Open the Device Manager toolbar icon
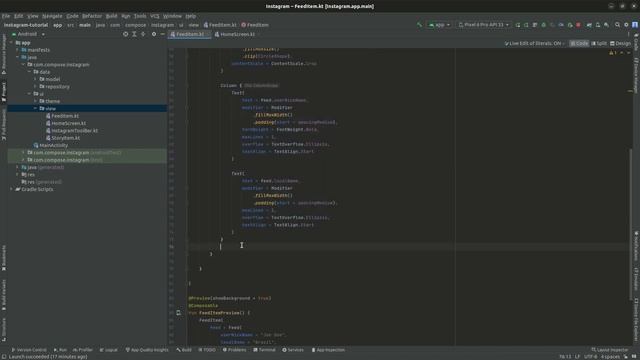The width and height of the screenshot is (640, 360). 598,25
